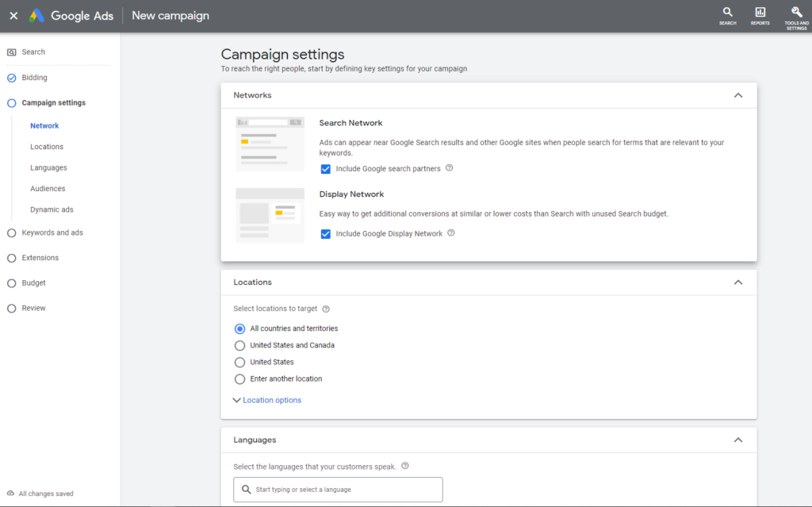Choose the Enter another location option

[240, 378]
